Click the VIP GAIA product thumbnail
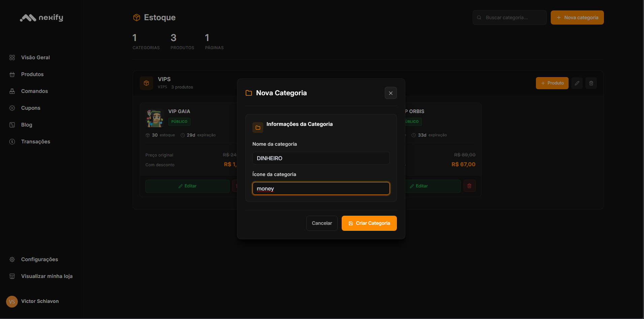 point(154,118)
